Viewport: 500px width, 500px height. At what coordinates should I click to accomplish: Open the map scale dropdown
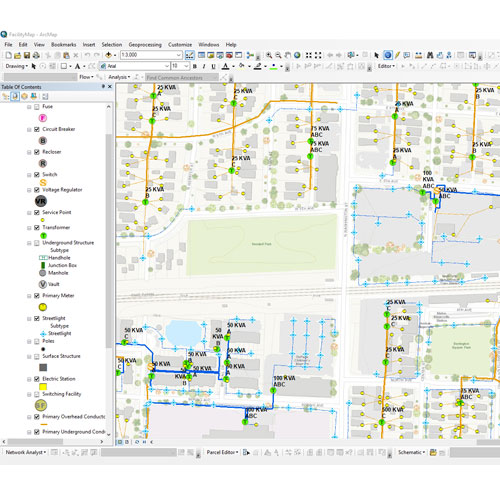tap(179, 55)
